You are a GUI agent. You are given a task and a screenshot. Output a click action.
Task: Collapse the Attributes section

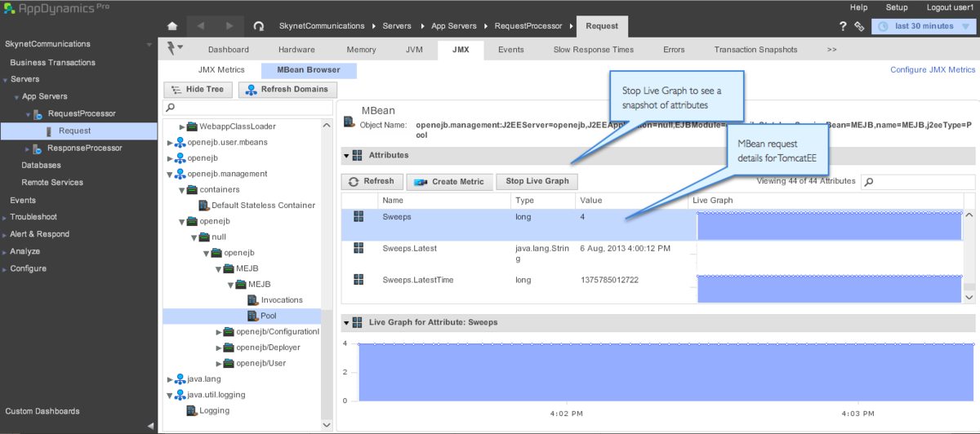(346, 155)
